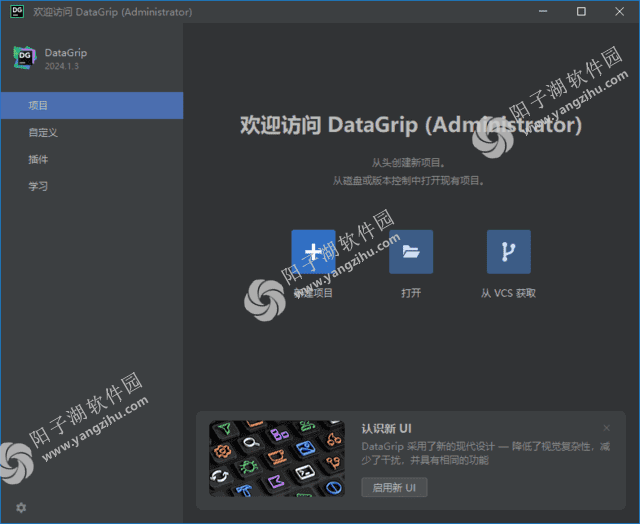Open the 插件 tab
The width and height of the screenshot is (640, 524).
point(92,159)
